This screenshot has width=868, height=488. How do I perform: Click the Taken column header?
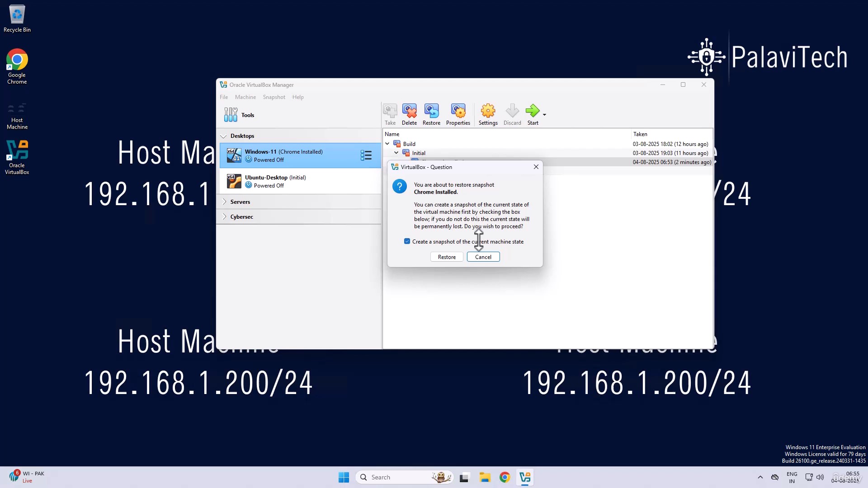click(672, 134)
